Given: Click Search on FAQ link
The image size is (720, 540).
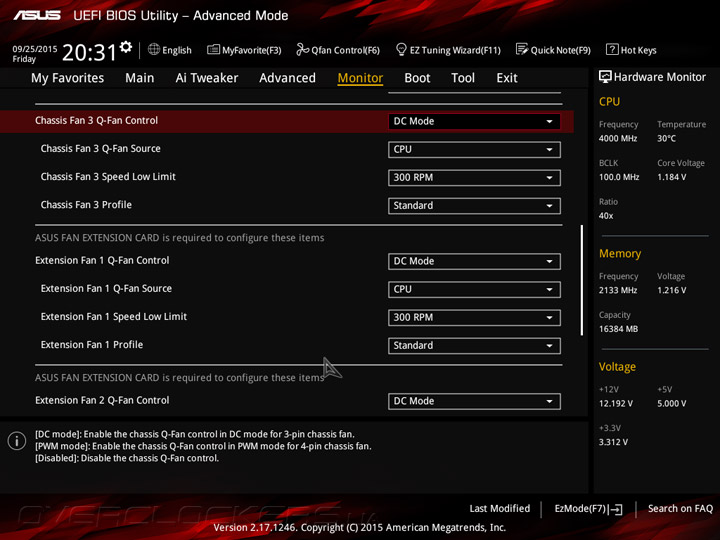Looking at the screenshot, I should 680,508.
